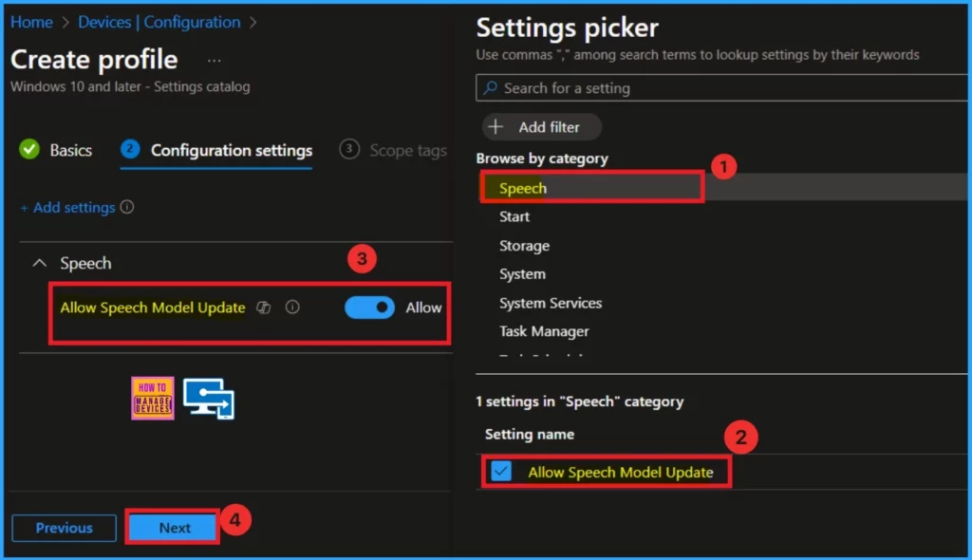
Task: Open info icon for Allow Speech Model Update
Action: tap(292, 307)
